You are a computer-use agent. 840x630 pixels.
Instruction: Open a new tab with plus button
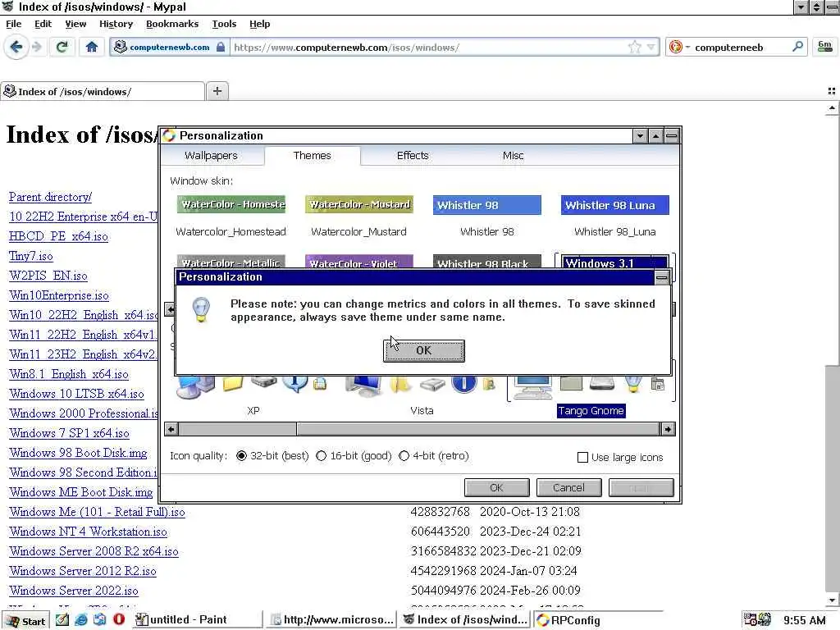pyautogui.click(x=217, y=91)
